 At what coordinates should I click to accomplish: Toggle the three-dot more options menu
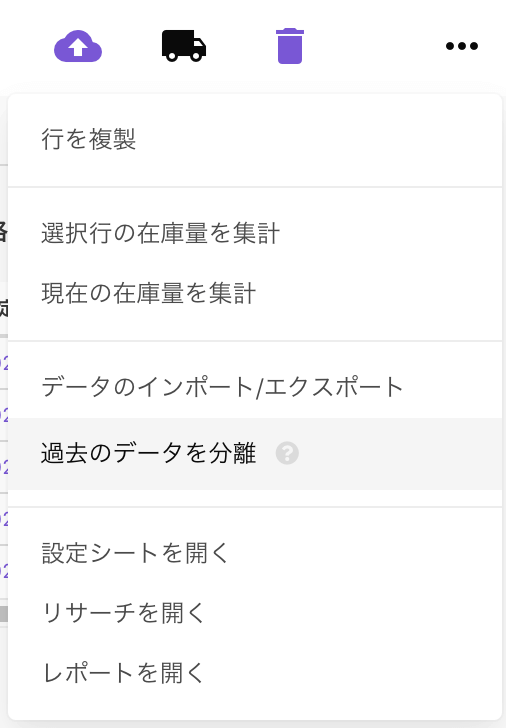[461, 46]
